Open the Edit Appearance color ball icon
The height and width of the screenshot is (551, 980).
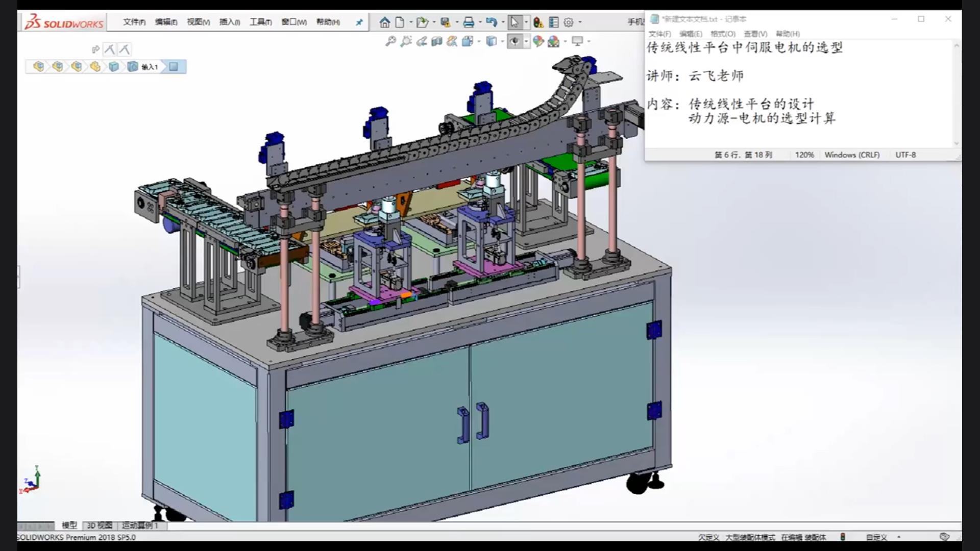pos(538,41)
